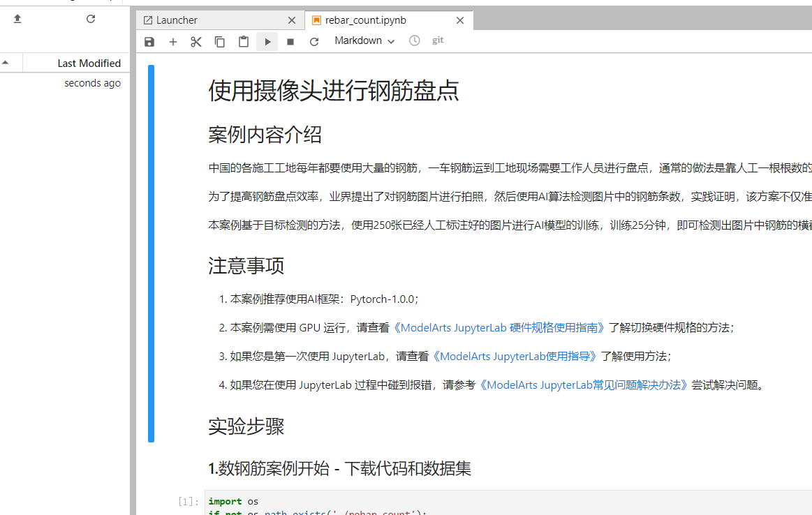This screenshot has height=515, width=812.
Task: Click the 'seconds ago' file entry
Action: coord(92,83)
